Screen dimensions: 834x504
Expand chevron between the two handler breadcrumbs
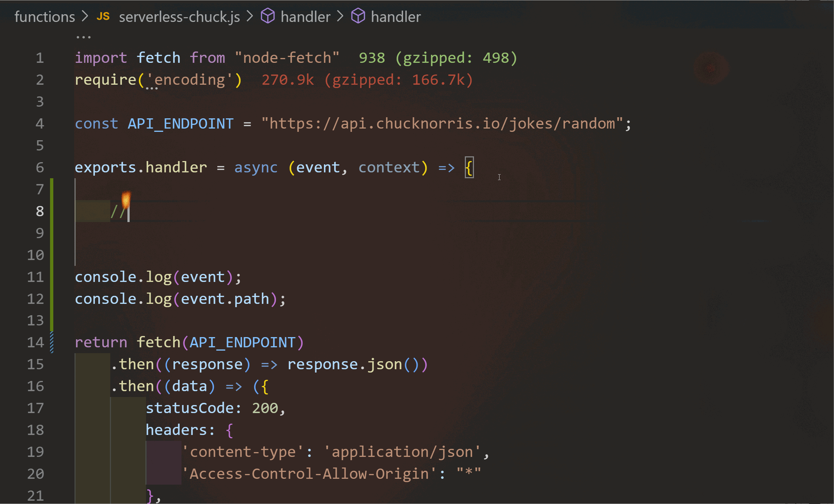coord(340,16)
